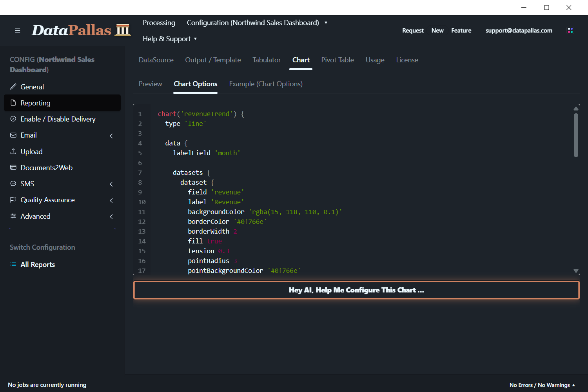Click the checkmark icon beside Enable / Disable Delivery
The image size is (588, 392).
[13, 119]
